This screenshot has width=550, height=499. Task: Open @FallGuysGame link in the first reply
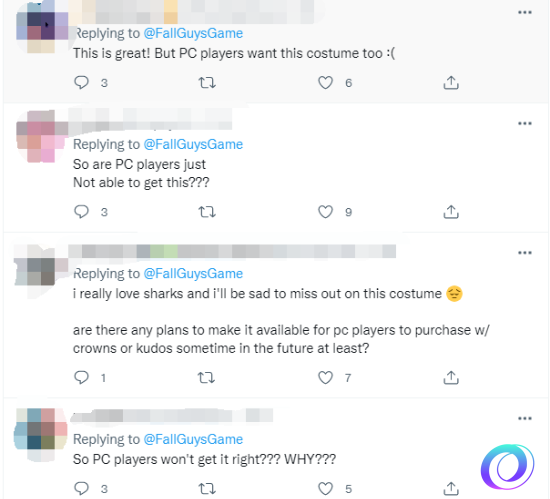pos(193,33)
